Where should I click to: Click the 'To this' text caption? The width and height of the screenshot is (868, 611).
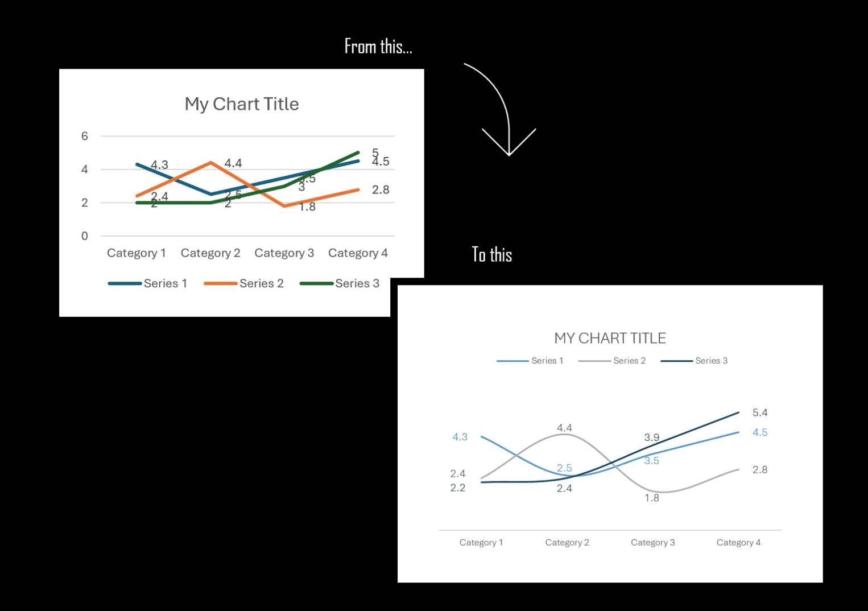tap(492, 254)
